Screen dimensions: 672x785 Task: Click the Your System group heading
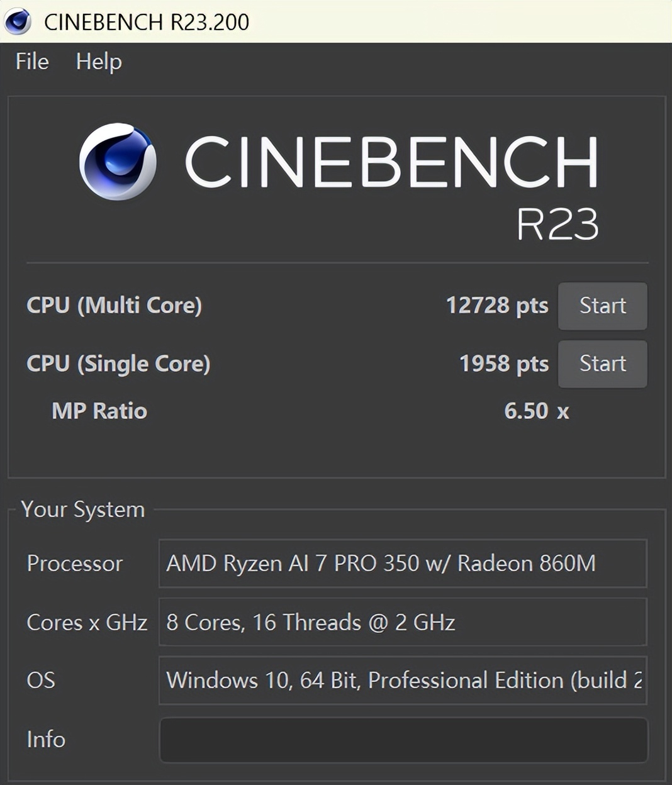[x=83, y=509]
